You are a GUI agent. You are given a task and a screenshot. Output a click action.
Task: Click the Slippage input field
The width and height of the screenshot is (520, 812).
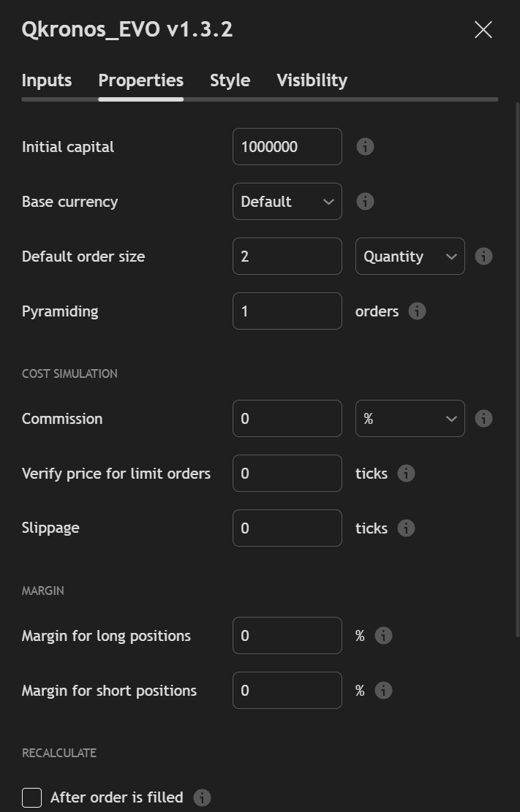point(287,528)
